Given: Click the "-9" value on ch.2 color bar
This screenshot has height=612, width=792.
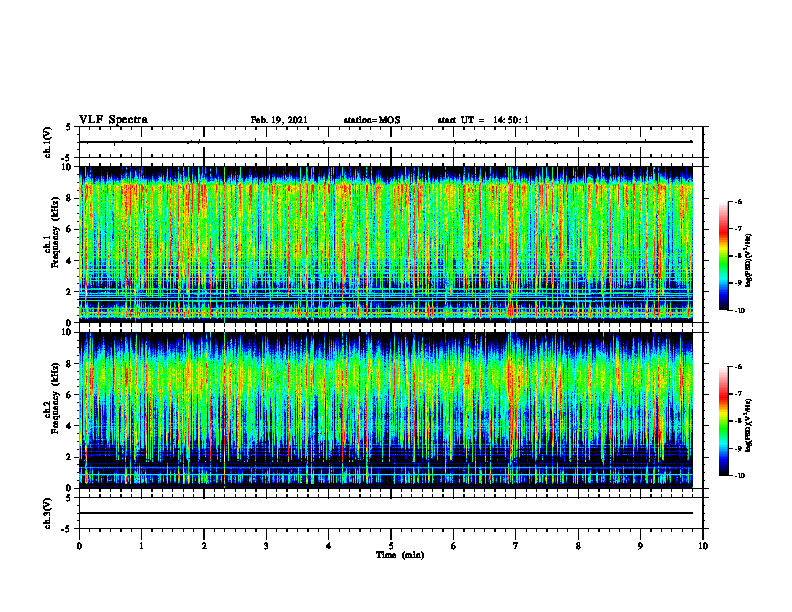Looking at the screenshot, I should 738,448.
